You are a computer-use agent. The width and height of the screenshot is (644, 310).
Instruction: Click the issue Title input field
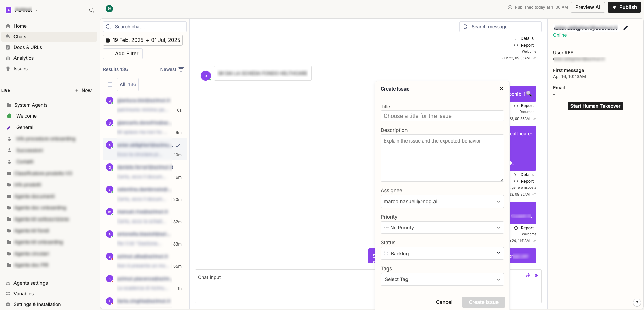(442, 116)
